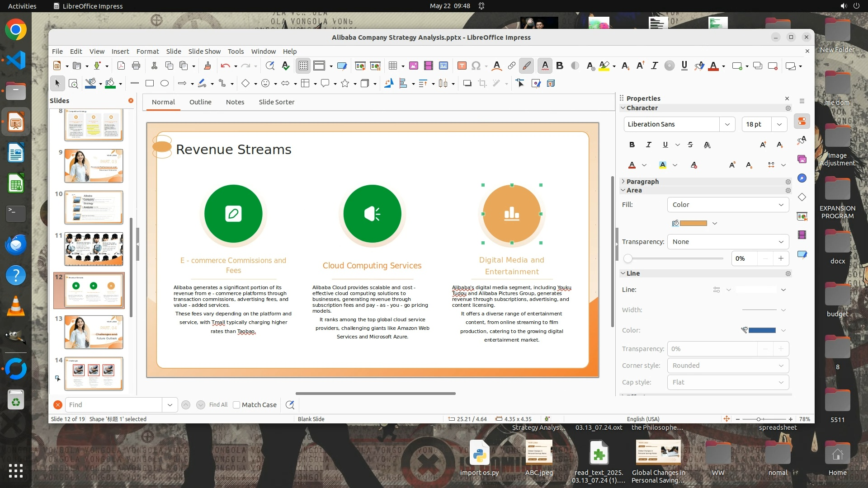Open the Fill type dropdown
Viewport: 868px width, 488px height.
pos(728,205)
